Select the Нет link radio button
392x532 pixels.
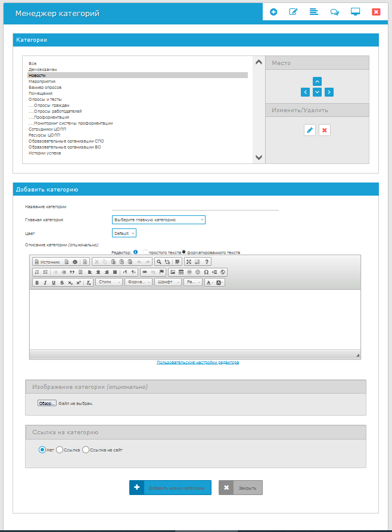click(x=42, y=450)
